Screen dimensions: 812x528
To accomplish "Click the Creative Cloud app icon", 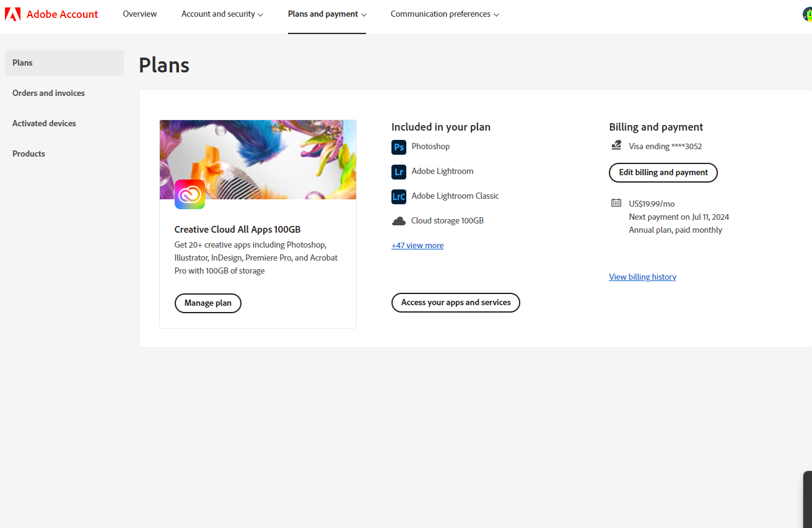I will [190, 194].
